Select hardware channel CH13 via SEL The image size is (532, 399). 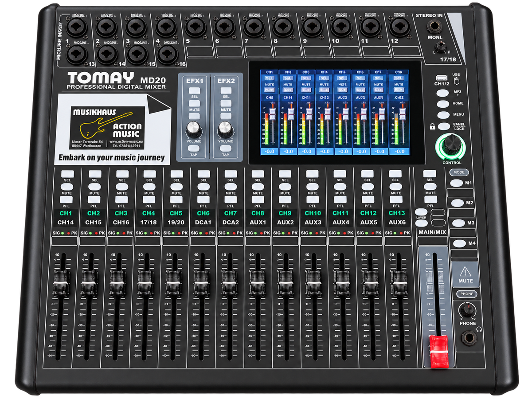click(x=395, y=174)
